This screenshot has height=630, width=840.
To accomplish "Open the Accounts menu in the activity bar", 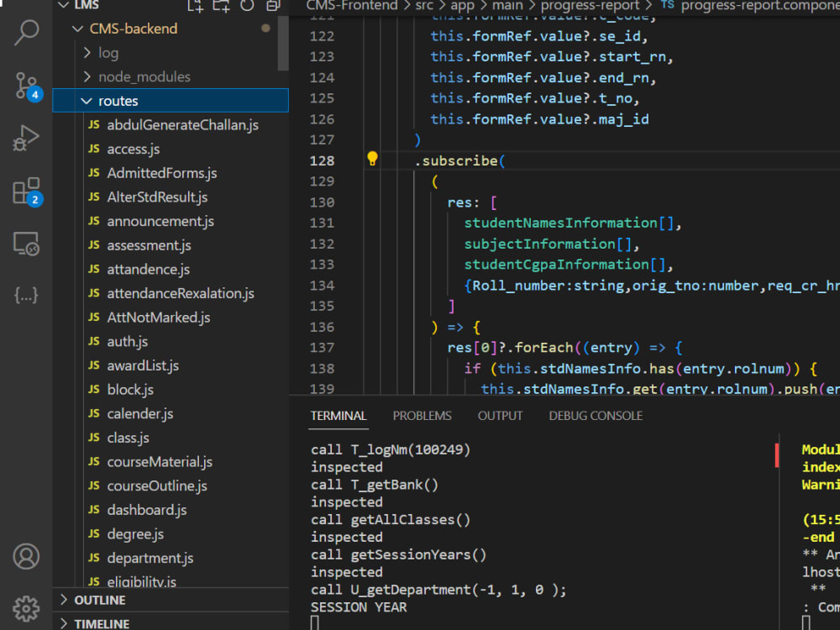I will coord(24,556).
